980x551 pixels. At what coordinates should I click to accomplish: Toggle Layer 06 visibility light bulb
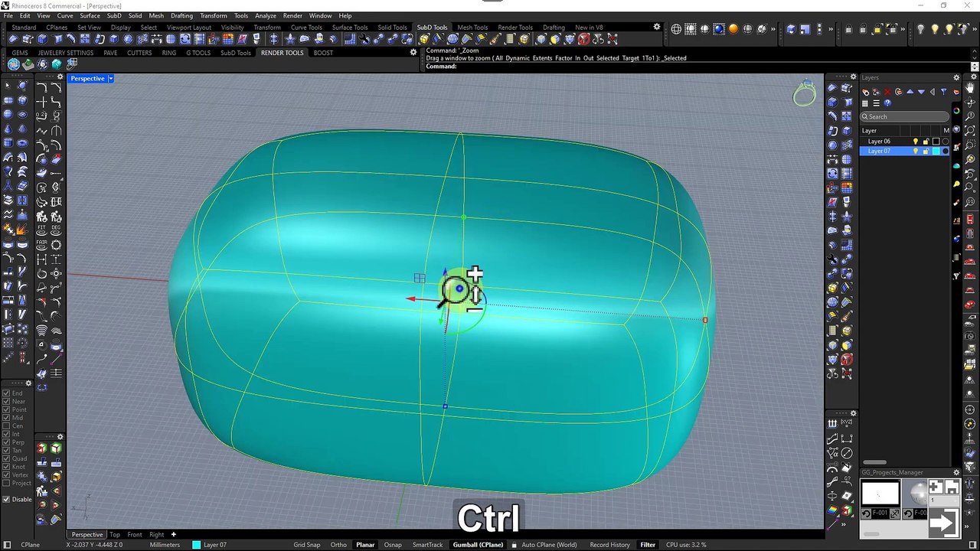pos(916,141)
